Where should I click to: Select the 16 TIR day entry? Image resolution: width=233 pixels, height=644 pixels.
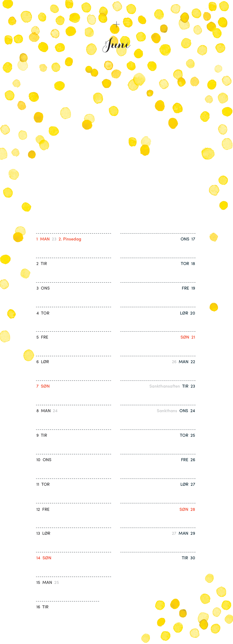point(42,607)
